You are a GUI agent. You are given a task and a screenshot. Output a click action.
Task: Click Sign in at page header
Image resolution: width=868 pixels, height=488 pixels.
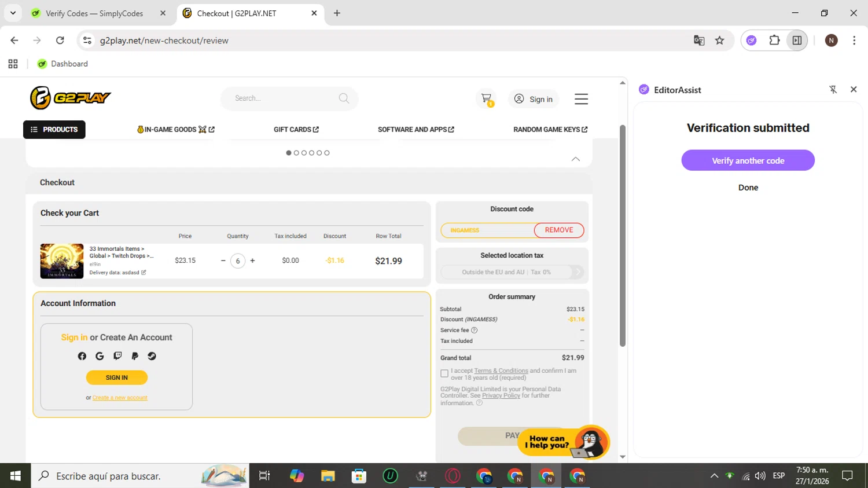534,99
